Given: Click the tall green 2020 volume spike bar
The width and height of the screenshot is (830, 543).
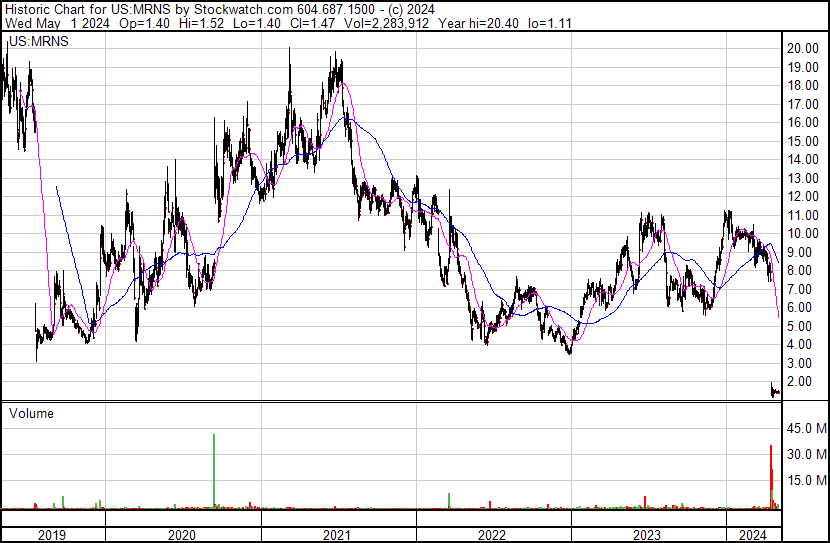Looking at the screenshot, I should (x=214, y=471).
